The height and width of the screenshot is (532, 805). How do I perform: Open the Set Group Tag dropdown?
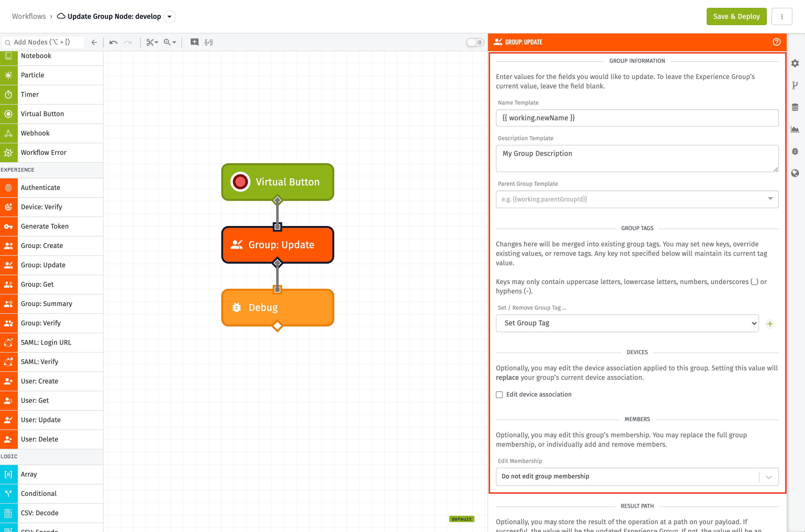point(627,323)
